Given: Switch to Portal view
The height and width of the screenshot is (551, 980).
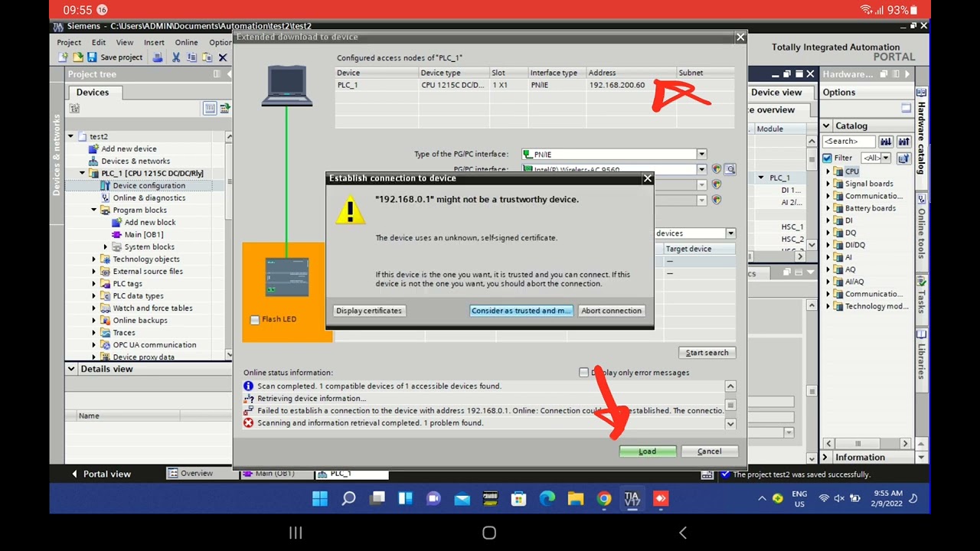Looking at the screenshot, I should click(x=101, y=474).
